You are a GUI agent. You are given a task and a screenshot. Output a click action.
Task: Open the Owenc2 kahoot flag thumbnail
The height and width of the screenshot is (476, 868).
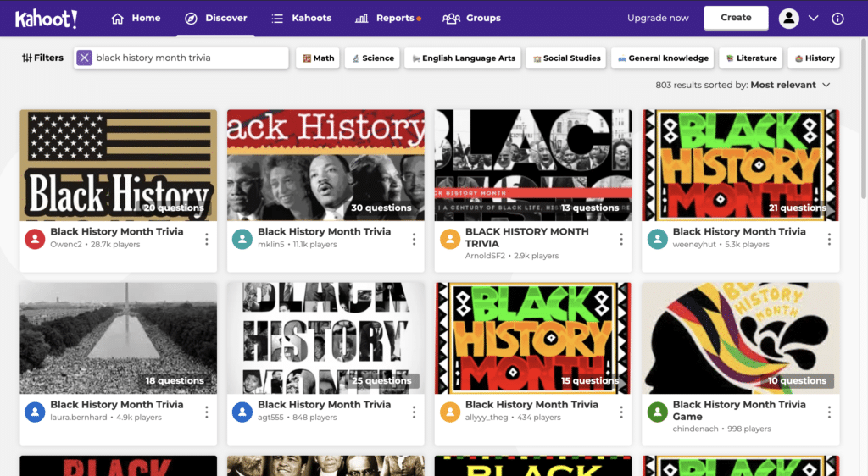click(119, 165)
